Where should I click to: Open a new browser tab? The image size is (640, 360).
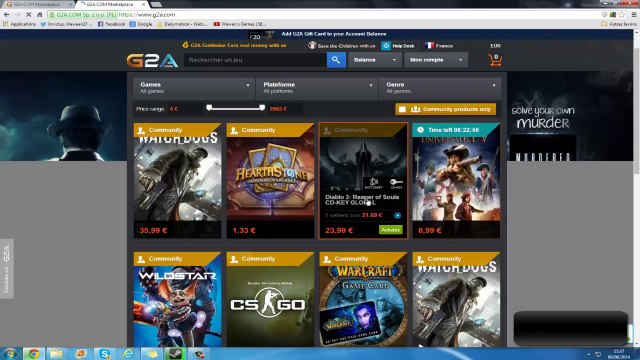(x=156, y=4)
